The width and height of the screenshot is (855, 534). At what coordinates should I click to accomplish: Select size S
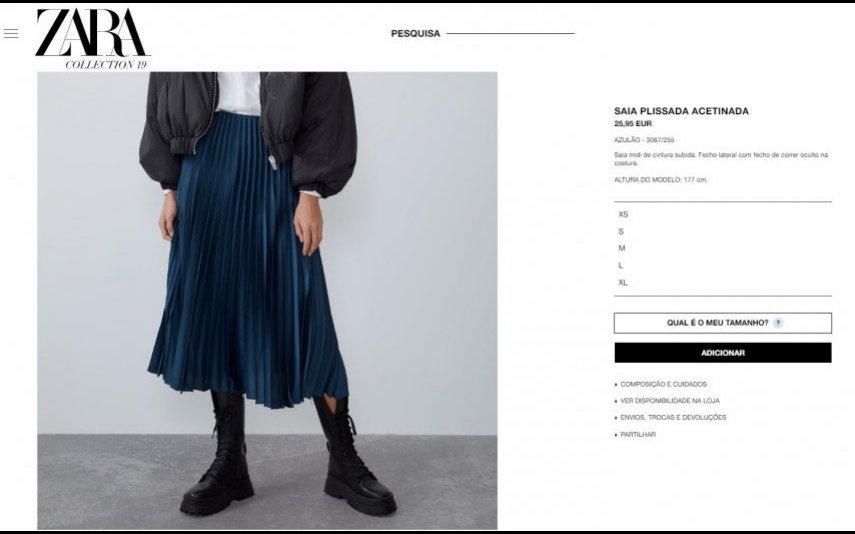pos(621,231)
